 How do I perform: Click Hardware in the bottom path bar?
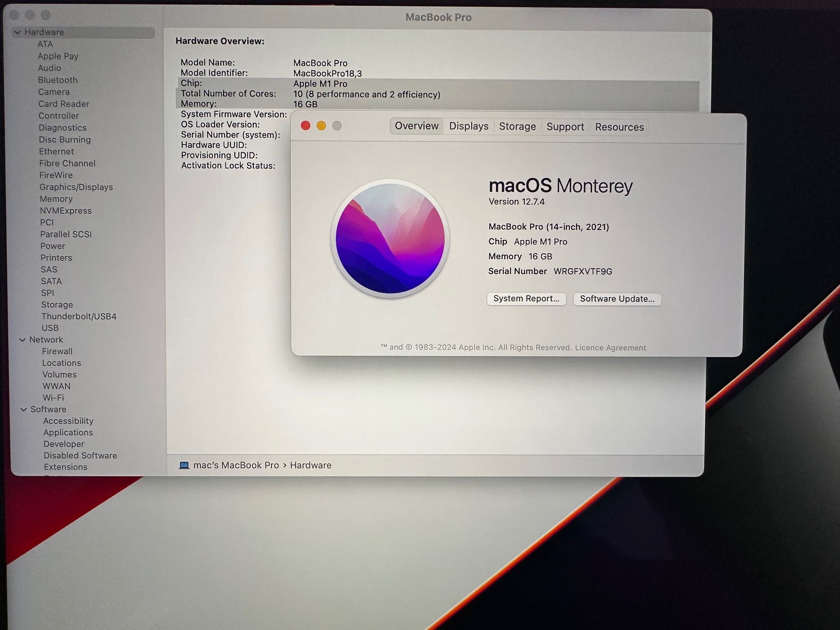(x=311, y=465)
